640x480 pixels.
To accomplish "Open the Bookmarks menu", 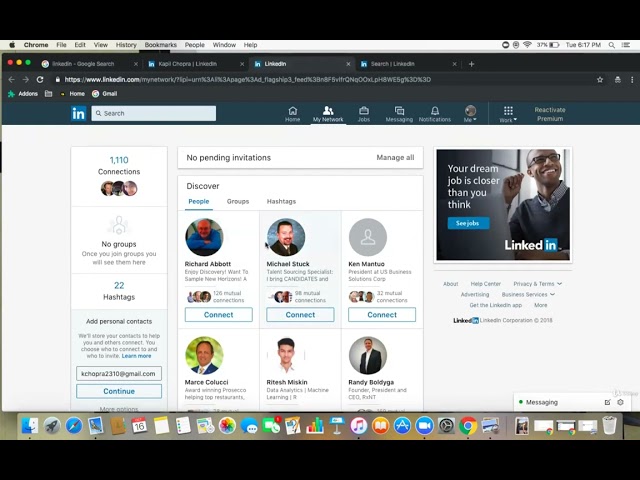I will (x=160, y=45).
